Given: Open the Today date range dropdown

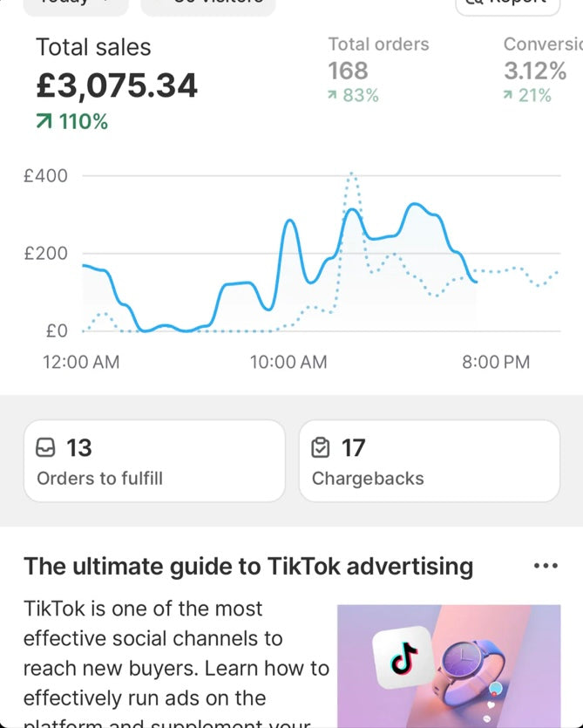Looking at the screenshot, I should click(x=76, y=4).
